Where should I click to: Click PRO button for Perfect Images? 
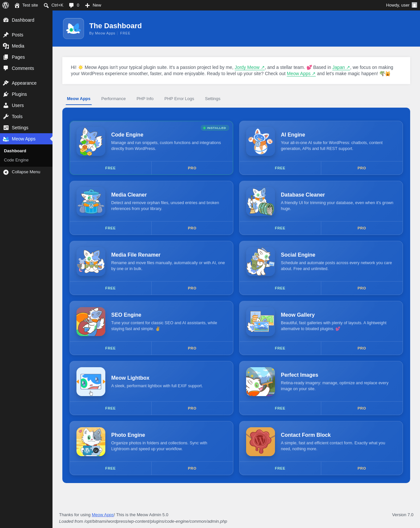362,408
